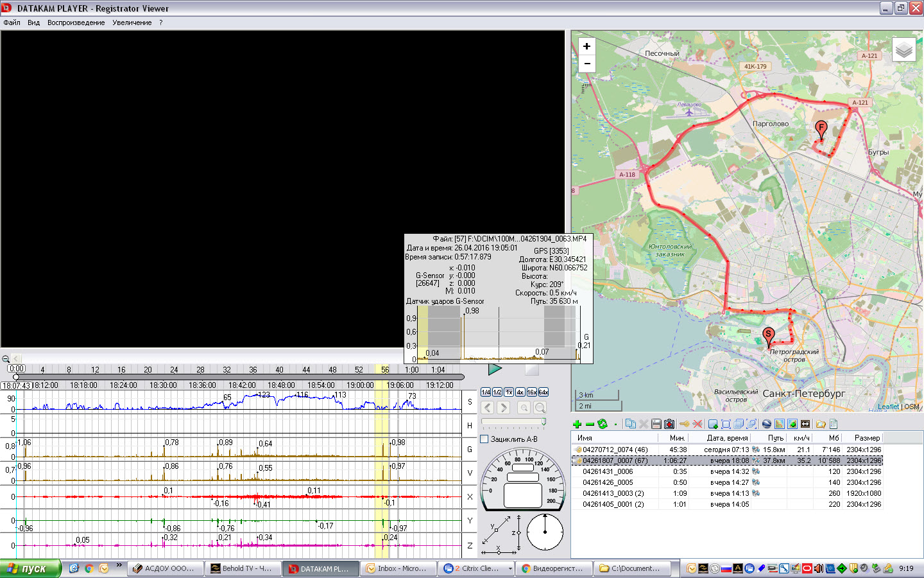Set playback speed to 1/4
Viewport: 924px width, 578px height.
(485, 392)
